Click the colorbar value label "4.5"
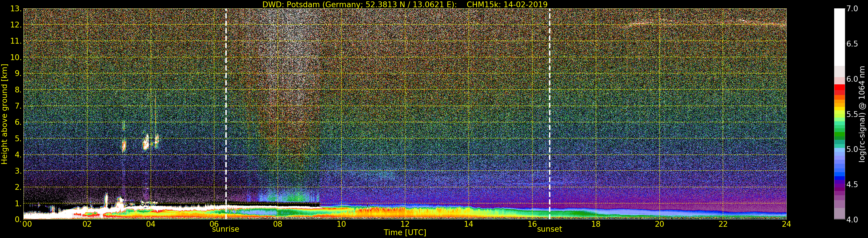 852,185
